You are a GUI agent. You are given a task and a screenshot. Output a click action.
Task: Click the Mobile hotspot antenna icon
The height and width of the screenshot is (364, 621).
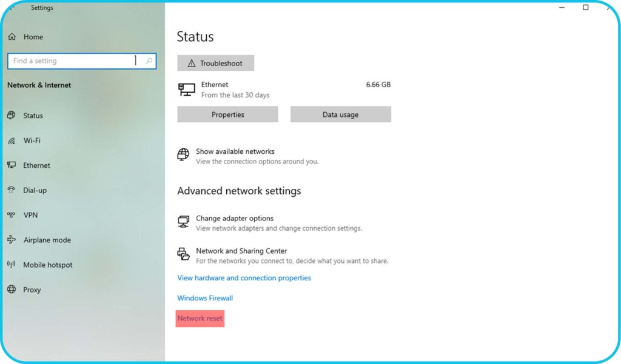pyautogui.click(x=12, y=264)
